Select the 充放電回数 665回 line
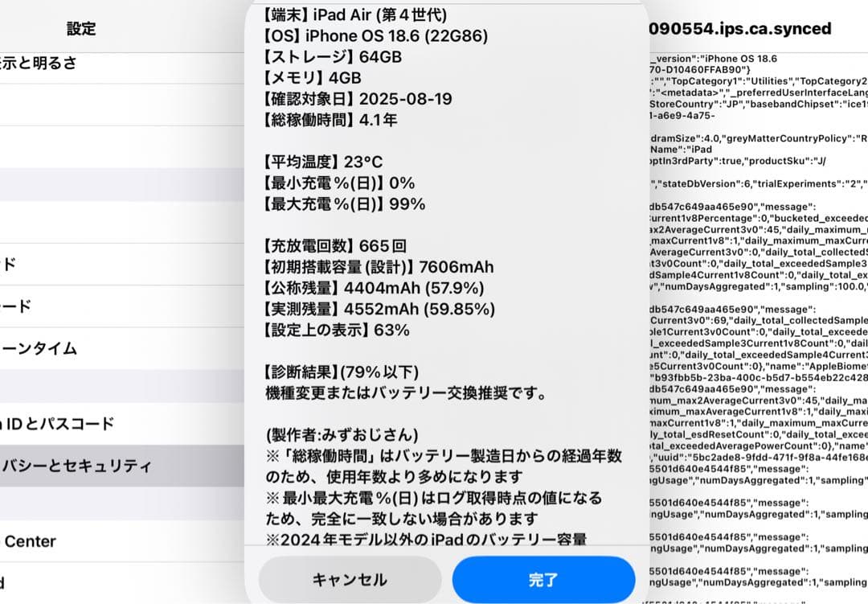The width and height of the screenshot is (868, 604). click(335, 247)
